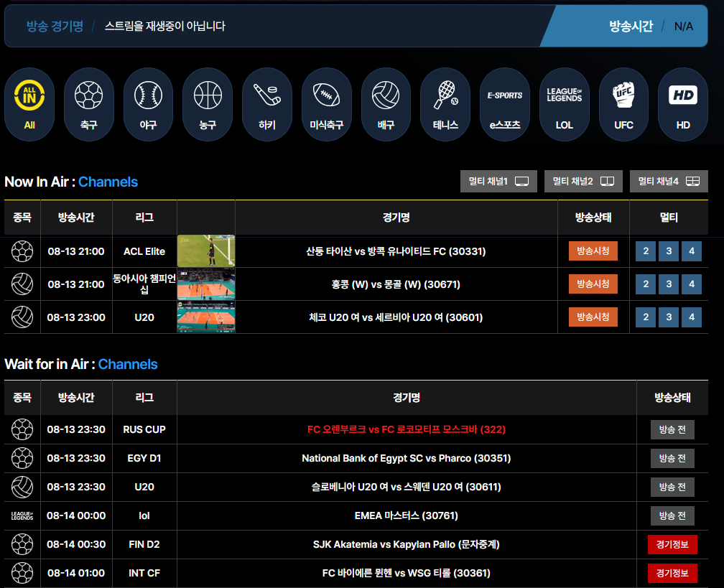Click the 멀티 column header
The height and width of the screenshot is (588, 724).
pyautogui.click(x=669, y=218)
